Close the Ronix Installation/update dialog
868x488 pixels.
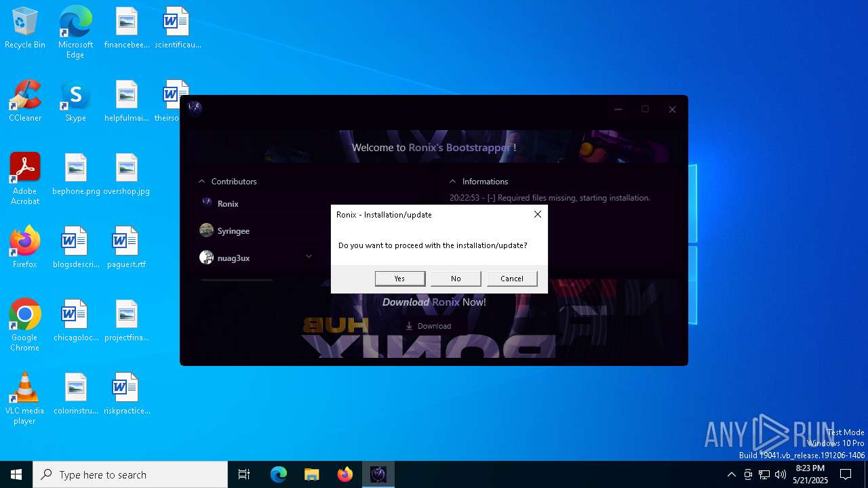(x=537, y=214)
